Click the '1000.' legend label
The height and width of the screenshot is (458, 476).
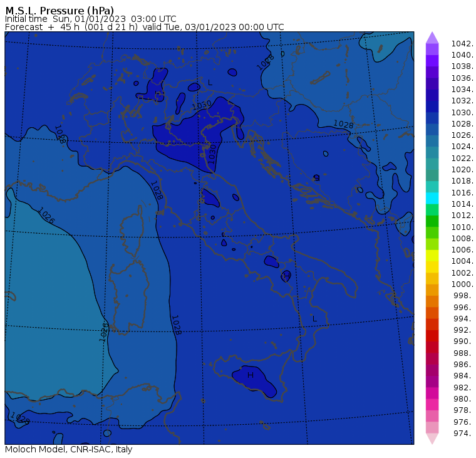click(462, 284)
